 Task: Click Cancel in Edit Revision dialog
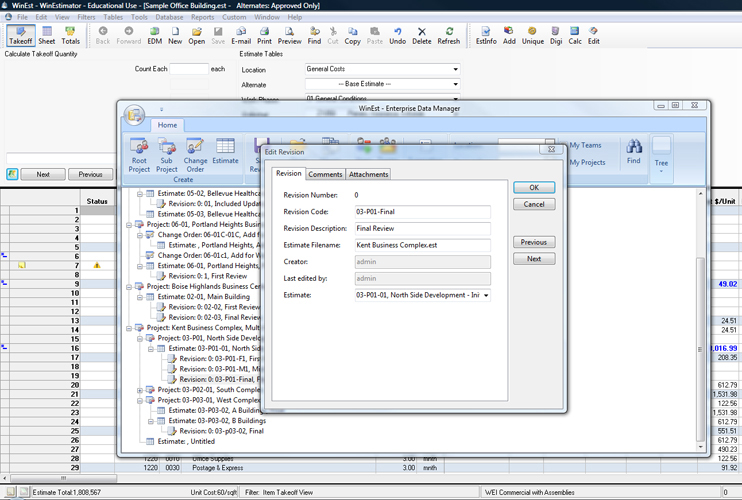point(534,204)
